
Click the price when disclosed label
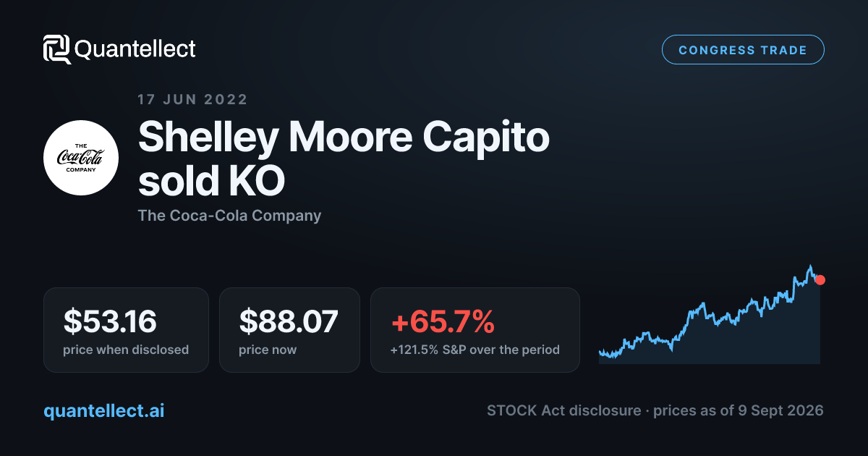pyautogui.click(x=126, y=350)
